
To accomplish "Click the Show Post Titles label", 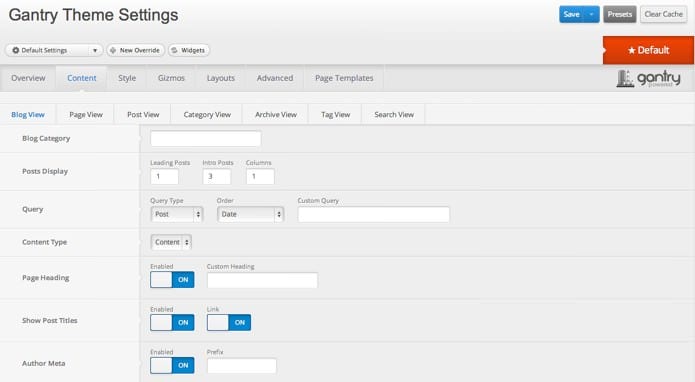I will click(50, 320).
